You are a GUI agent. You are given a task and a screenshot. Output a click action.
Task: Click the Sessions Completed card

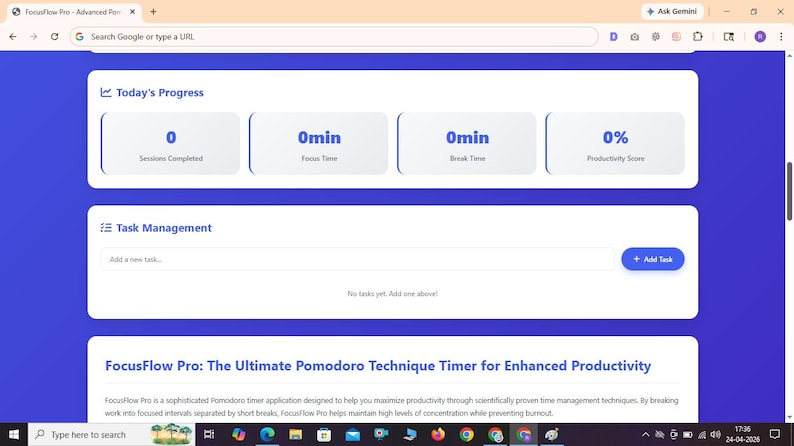click(x=171, y=144)
